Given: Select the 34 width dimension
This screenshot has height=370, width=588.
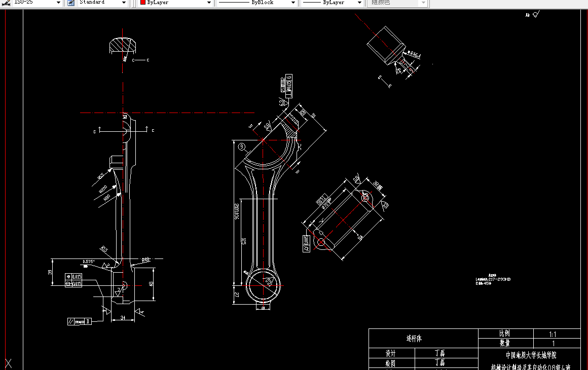Looking at the screenshot, I should click(123, 318).
